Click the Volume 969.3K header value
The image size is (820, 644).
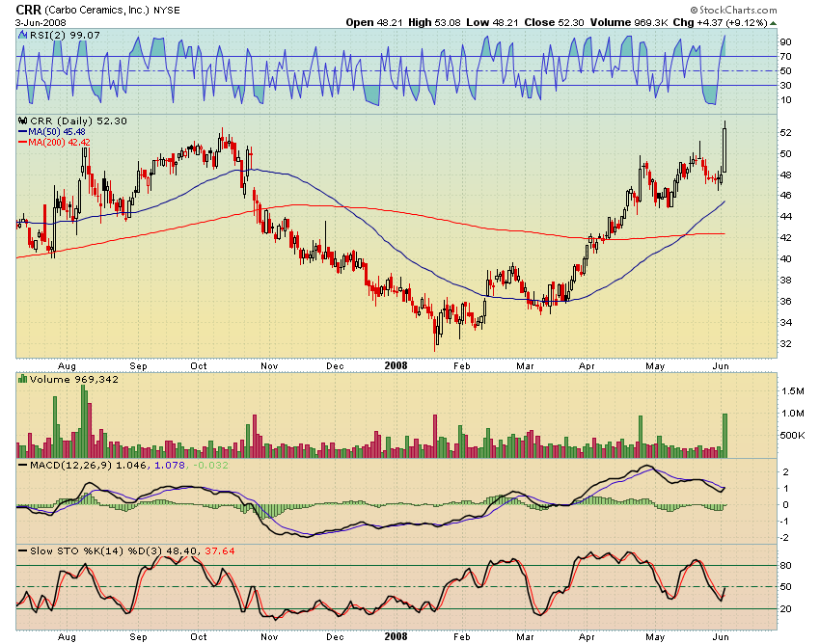pyautogui.click(x=629, y=22)
